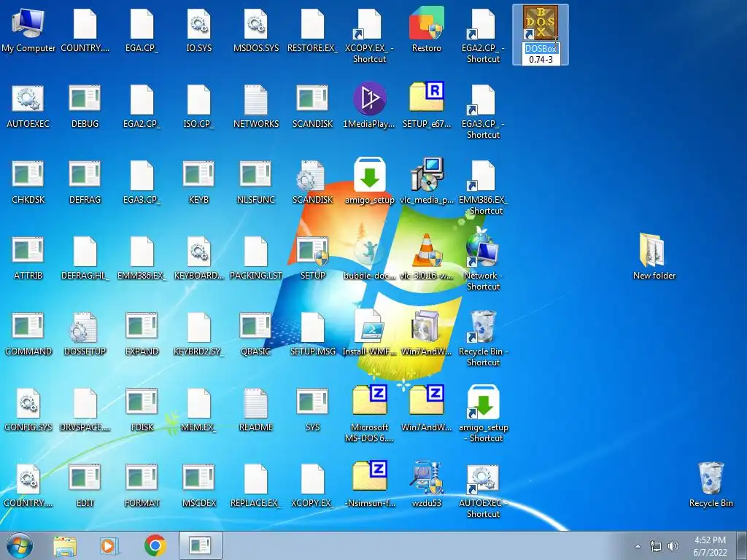Select the EDIT program icon
Image resolution: width=747 pixels, height=560 pixels.
point(85,478)
